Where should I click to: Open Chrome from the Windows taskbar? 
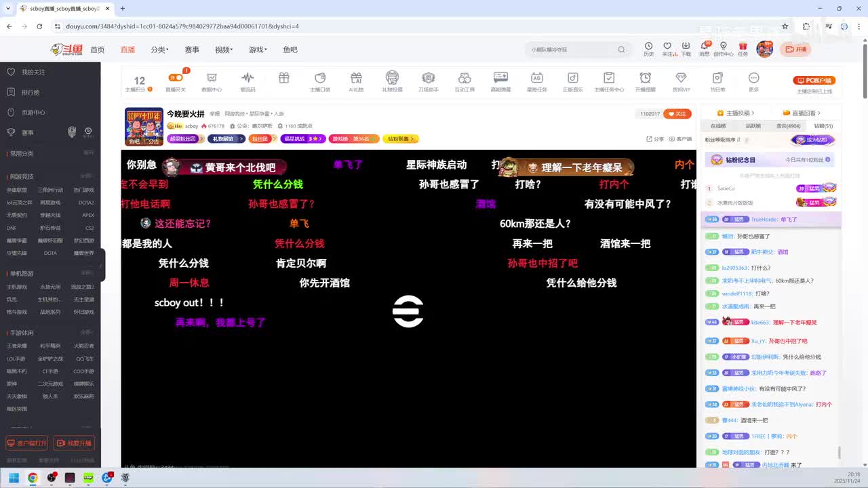pos(33,478)
